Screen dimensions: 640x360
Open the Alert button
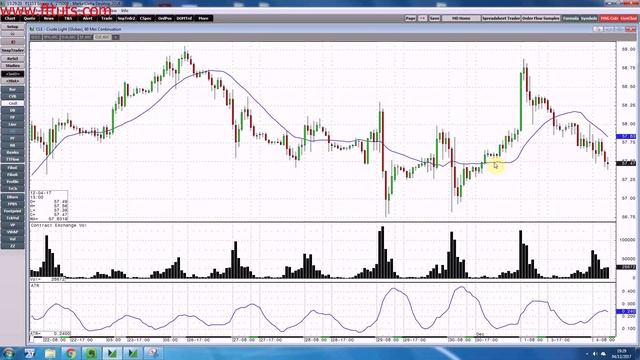(87, 18)
